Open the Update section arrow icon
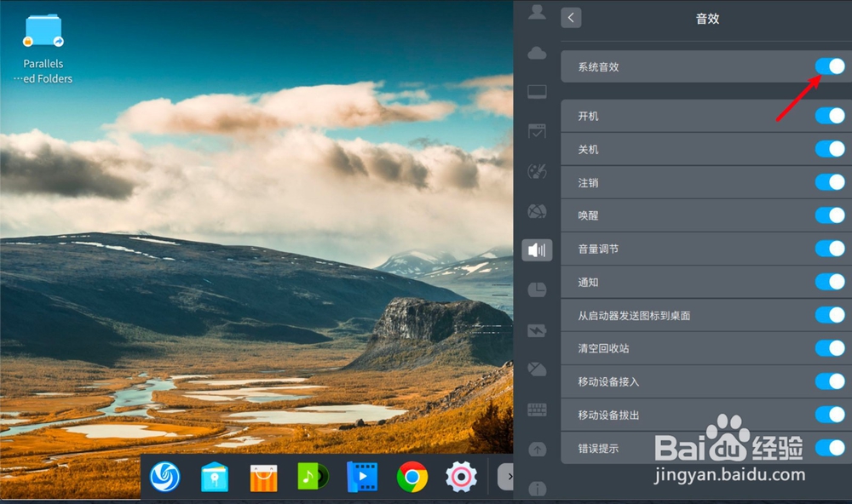The width and height of the screenshot is (852, 504). coord(537,450)
